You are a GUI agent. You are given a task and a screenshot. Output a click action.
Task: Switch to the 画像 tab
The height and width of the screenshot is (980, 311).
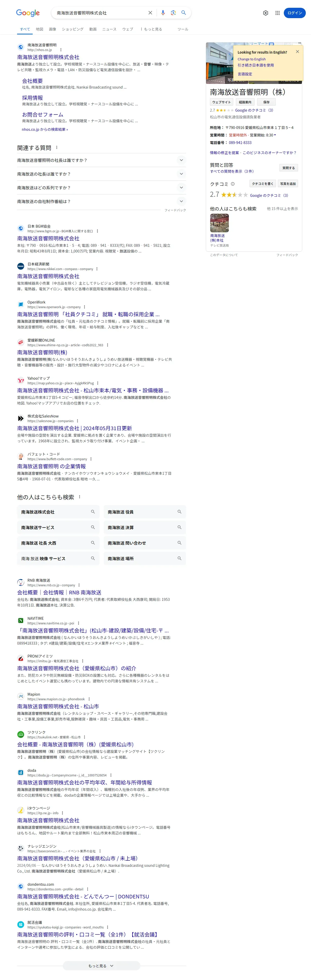[x=53, y=29]
